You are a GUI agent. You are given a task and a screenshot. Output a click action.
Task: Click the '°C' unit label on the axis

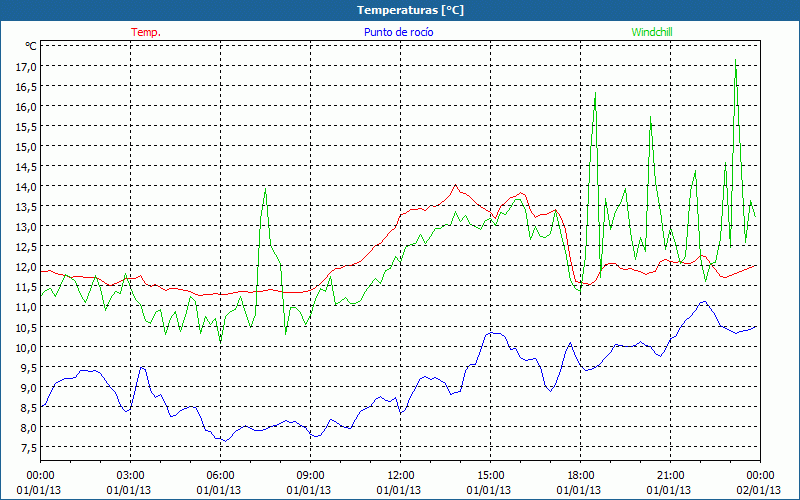click(x=31, y=46)
